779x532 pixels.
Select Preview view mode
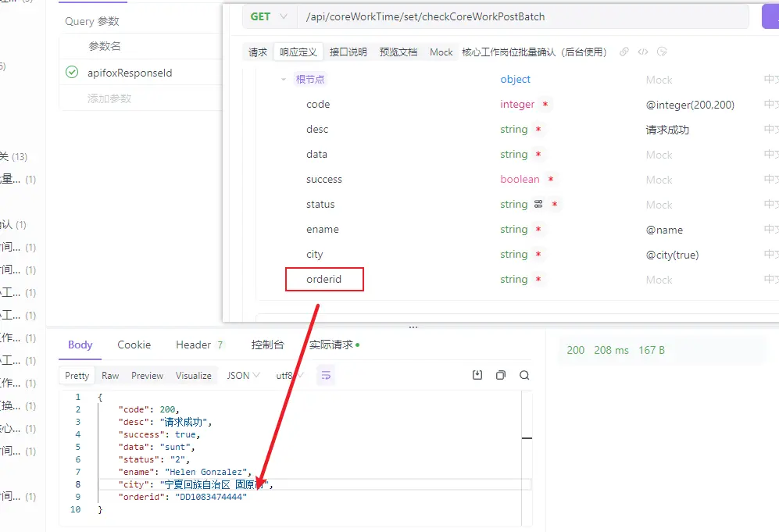pyautogui.click(x=147, y=376)
